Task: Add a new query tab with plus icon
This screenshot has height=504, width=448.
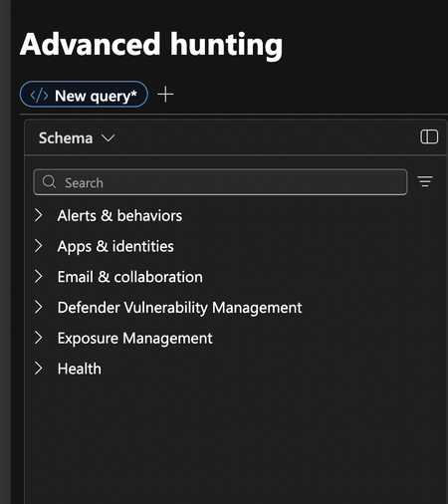Action: (165, 95)
